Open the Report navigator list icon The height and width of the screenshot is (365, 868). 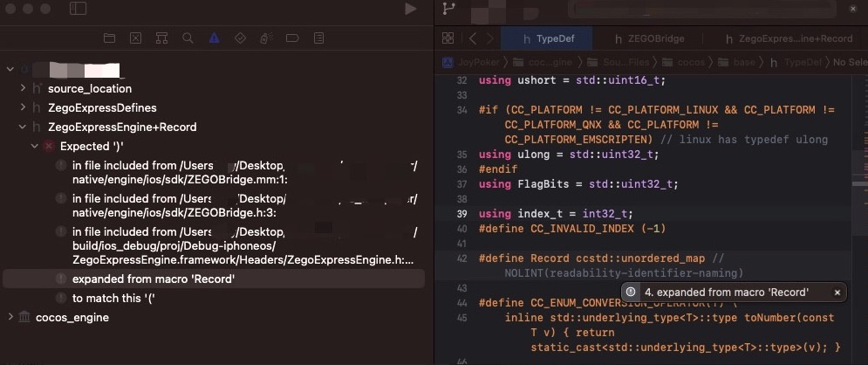click(319, 38)
